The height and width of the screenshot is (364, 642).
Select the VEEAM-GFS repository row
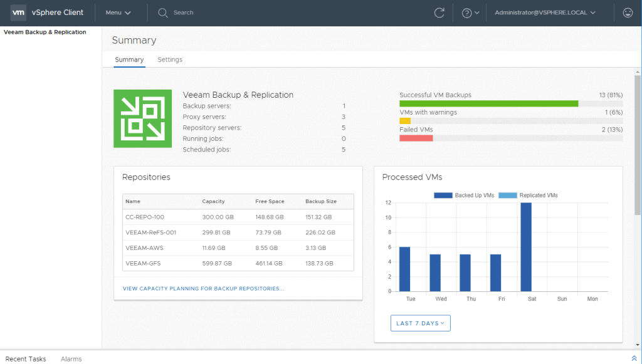(238, 263)
